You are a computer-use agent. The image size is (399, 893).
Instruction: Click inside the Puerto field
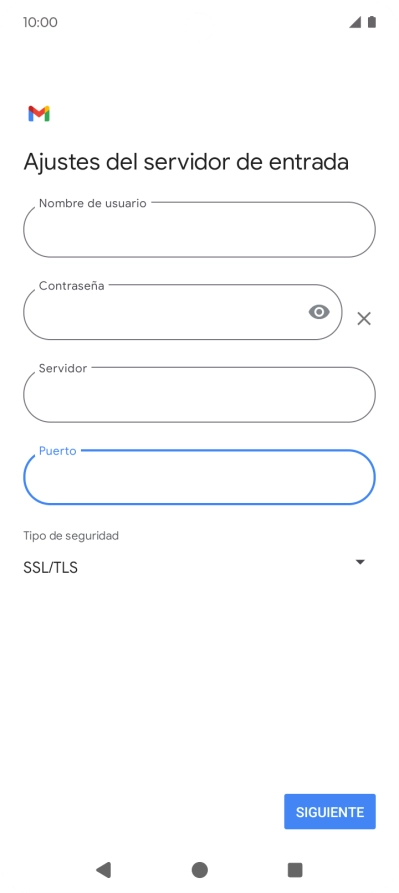point(199,477)
